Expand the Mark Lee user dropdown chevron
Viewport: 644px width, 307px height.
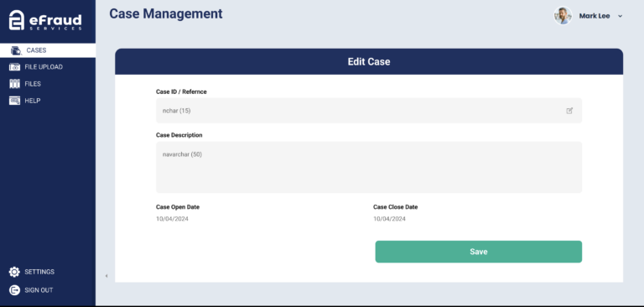click(621, 17)
